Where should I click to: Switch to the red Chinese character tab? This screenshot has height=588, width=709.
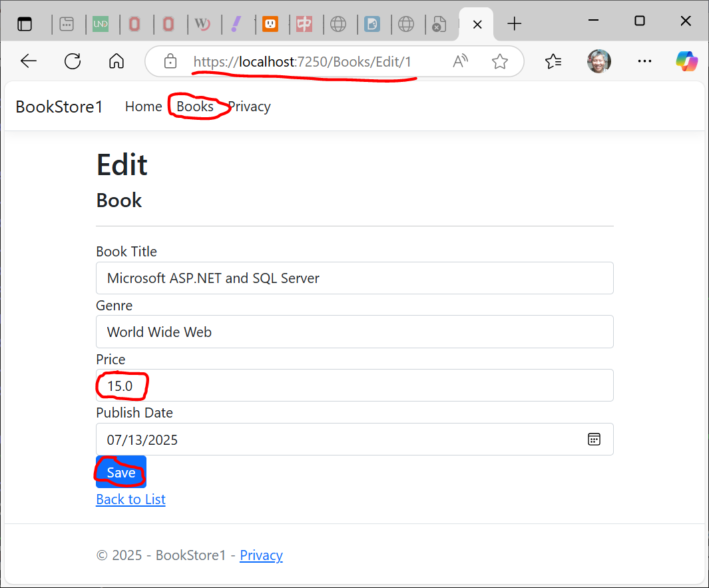click(x=304, y=24)
